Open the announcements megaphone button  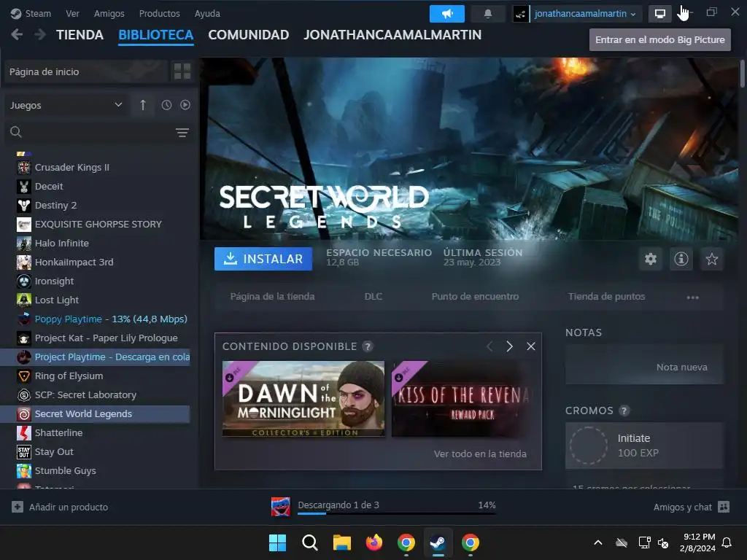click(447, 14)
